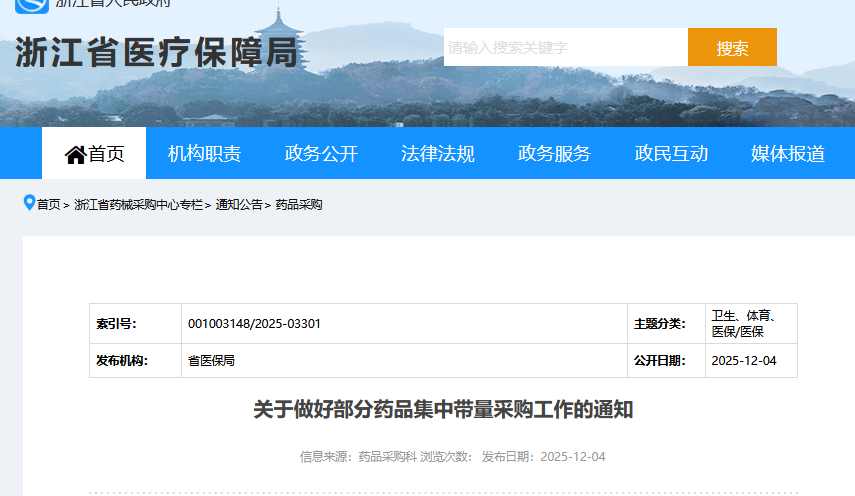Click the home icon in navigation bar

click(x=75, y=154)
